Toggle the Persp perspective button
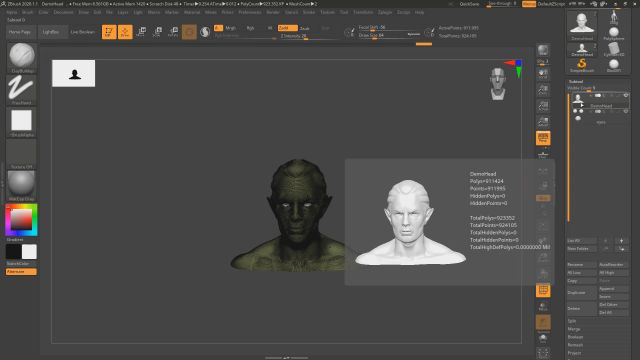The height and width of the screenshot is (360, 640). pos(543,138)
